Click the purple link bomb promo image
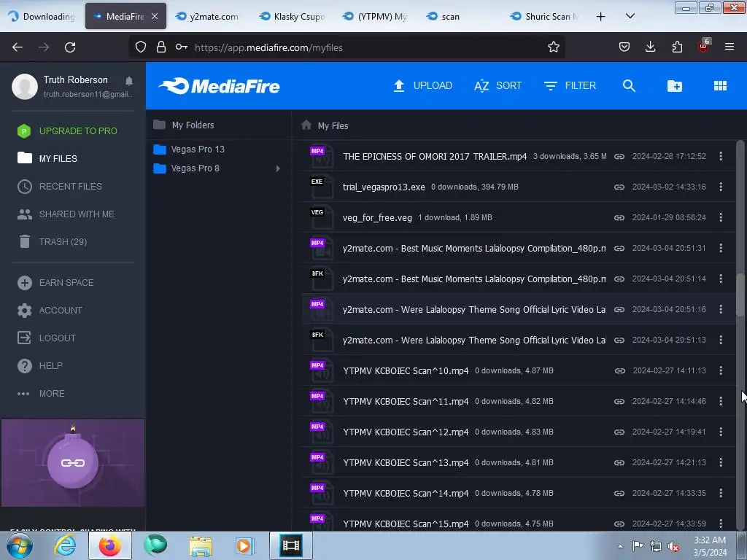The width and height of the screenshot is (747, 560). click(73, 463)
